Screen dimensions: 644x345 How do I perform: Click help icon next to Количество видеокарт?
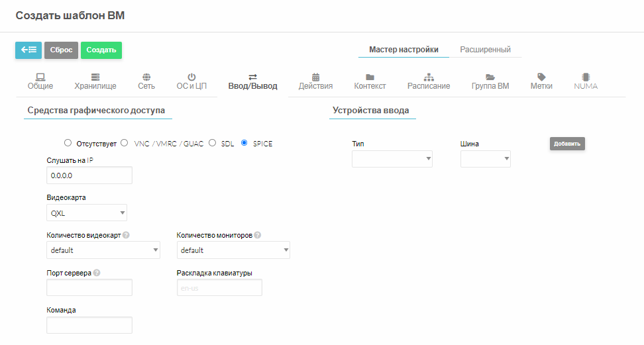(126, 235)
